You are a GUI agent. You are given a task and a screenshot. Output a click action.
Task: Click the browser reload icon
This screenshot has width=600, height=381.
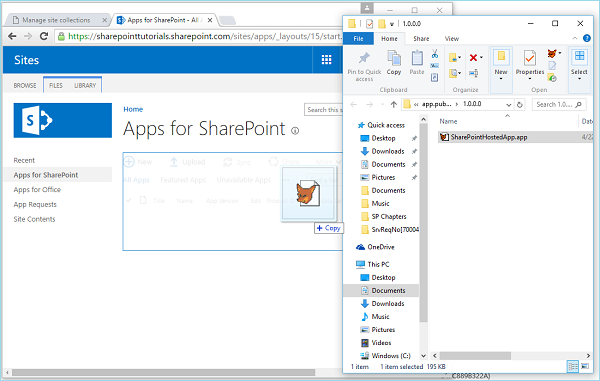(x=44, y=36)
